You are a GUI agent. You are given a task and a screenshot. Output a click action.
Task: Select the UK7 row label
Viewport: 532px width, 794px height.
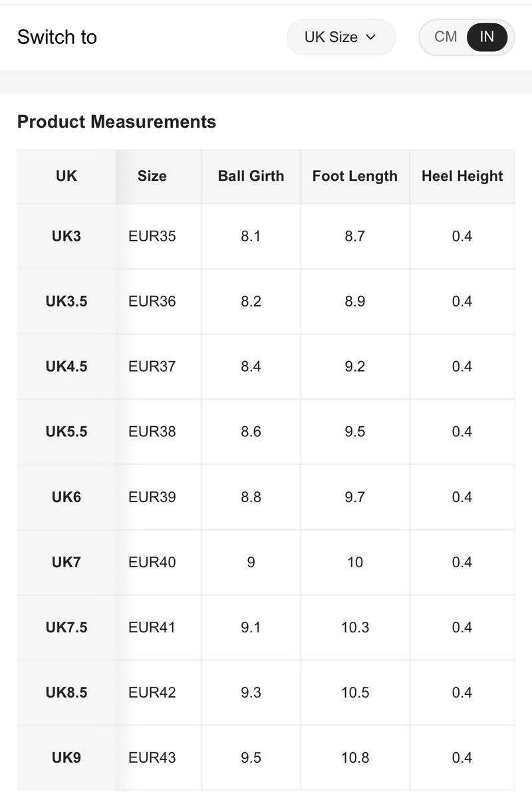[66, 562]
